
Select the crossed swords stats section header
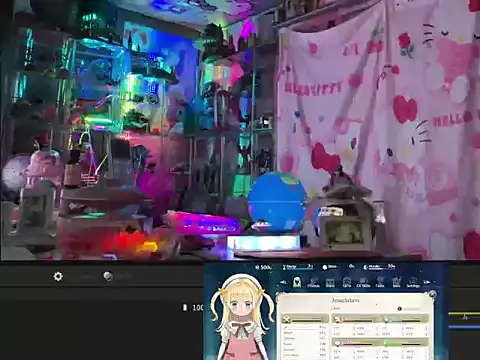[x=304, y=320]
